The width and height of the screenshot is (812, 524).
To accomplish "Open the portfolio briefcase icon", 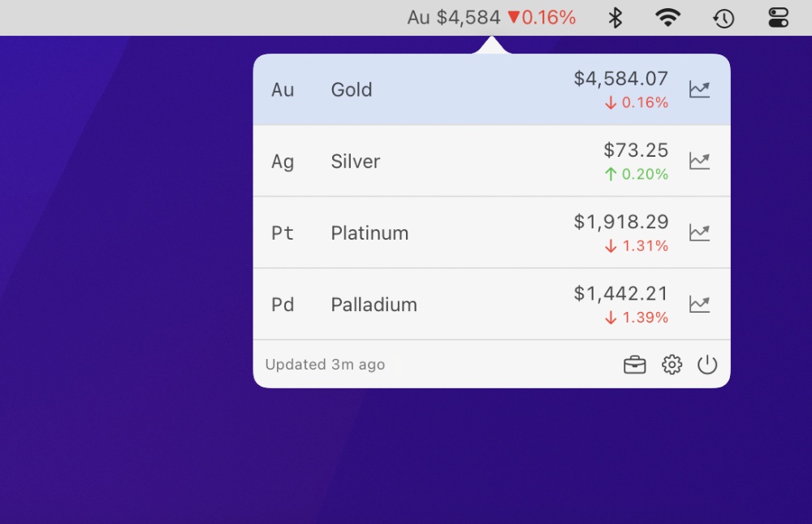I will 634,365.
